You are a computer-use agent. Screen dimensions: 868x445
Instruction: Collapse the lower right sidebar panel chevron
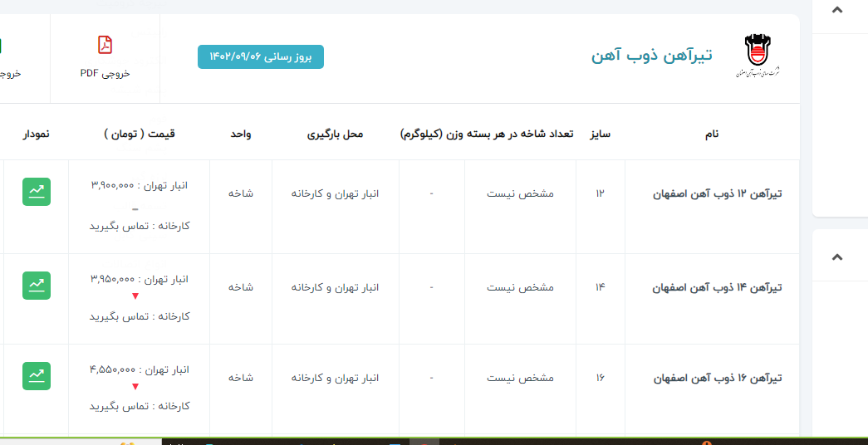(836, 257)
